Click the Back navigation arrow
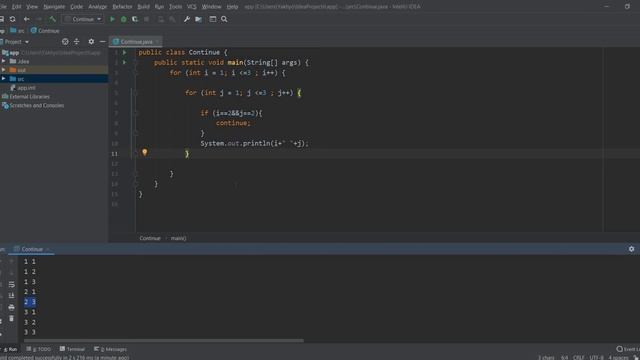This screenshot has height=360, width=640. pos(27,19)
